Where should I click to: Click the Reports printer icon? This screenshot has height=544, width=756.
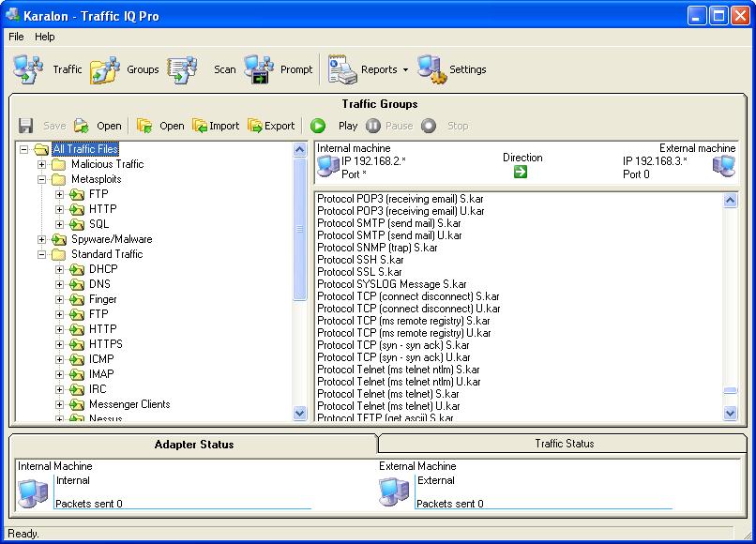click(x=342, y=69)
